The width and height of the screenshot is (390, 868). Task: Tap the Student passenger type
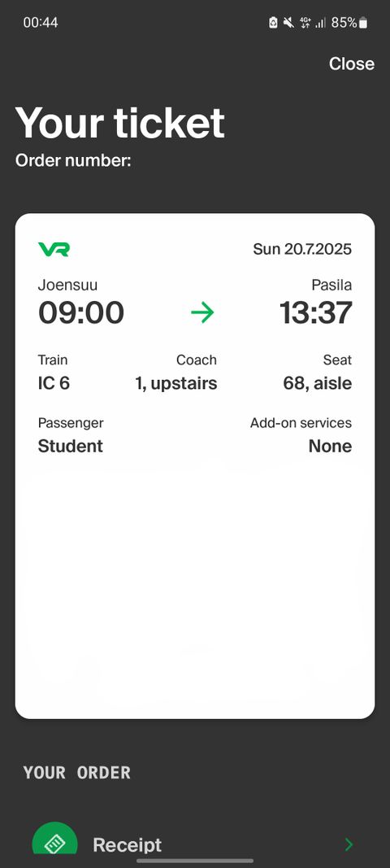[70, 446]
